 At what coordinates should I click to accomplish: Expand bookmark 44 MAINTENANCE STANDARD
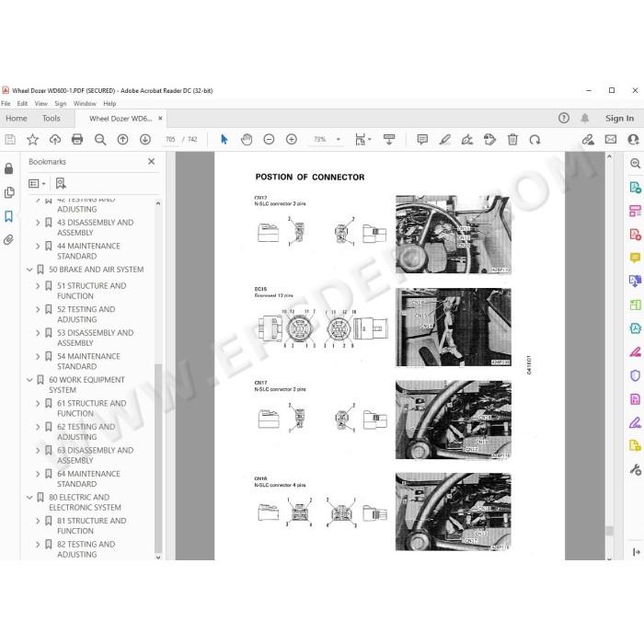click(x=38, y=246)
